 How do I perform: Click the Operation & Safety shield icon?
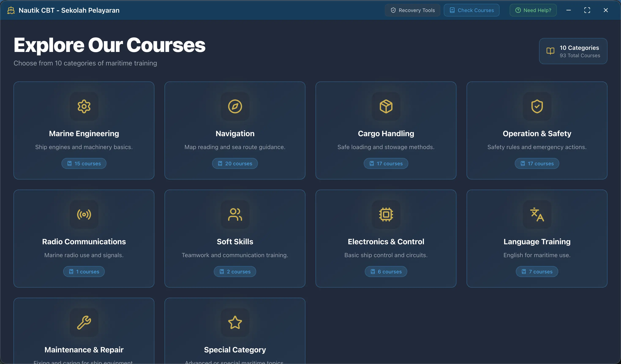coord(537,106)
